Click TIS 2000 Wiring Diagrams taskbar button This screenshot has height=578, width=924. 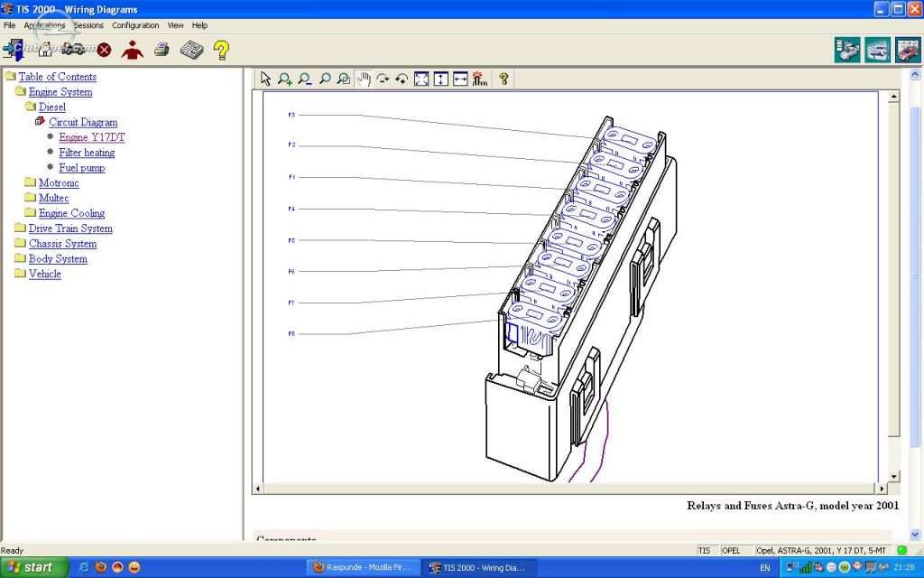(478, 567)
